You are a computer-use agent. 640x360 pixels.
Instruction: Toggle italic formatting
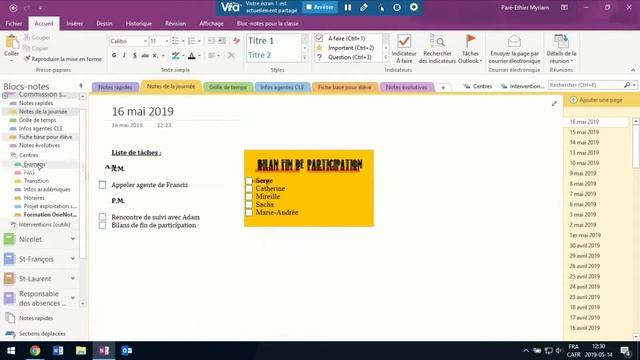click(x=124, y=56)
